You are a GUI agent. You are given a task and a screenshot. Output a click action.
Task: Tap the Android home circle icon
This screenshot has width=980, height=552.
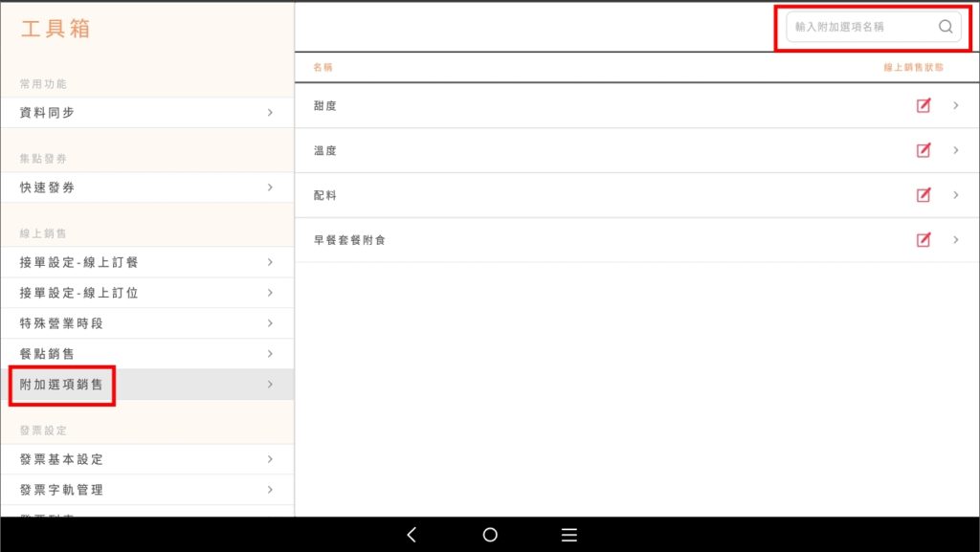click(490, 535)
